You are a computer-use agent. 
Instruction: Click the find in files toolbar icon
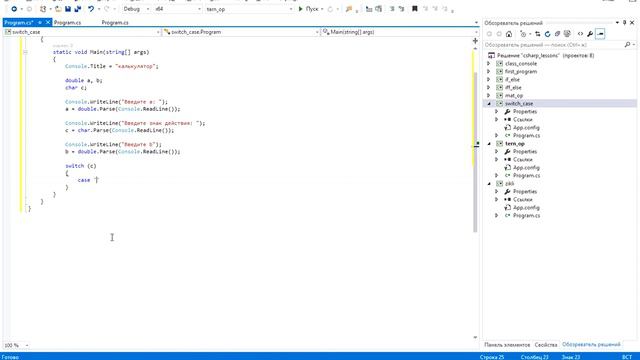(x=349, y=9)
